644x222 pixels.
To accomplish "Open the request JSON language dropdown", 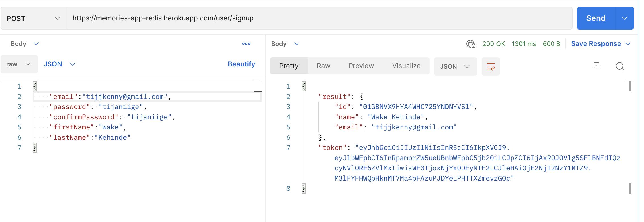I will [x=59, y=64].
